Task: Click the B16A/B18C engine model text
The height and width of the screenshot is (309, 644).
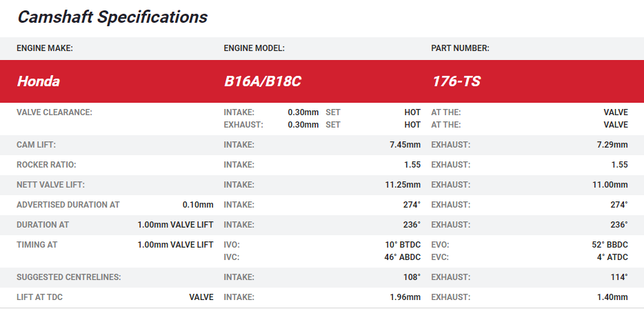Action: 263,81
